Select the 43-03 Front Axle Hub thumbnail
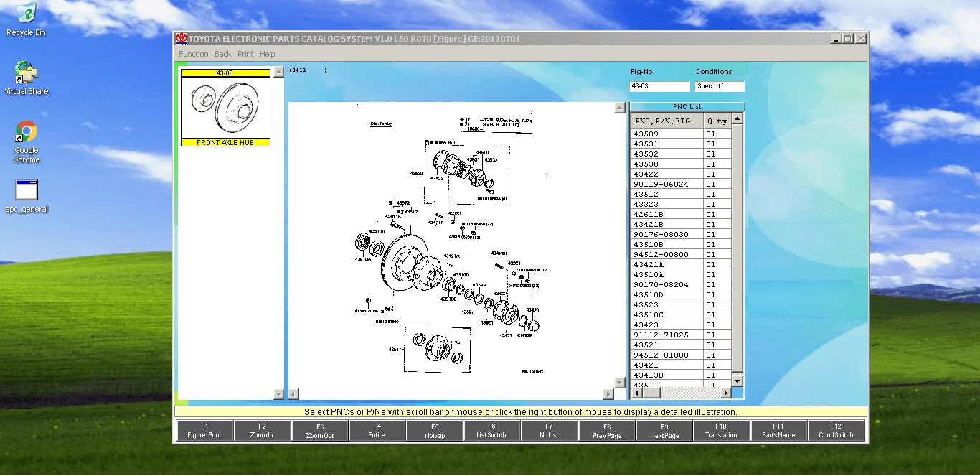This screenshot has height=476, width=980. click(225, 108)
